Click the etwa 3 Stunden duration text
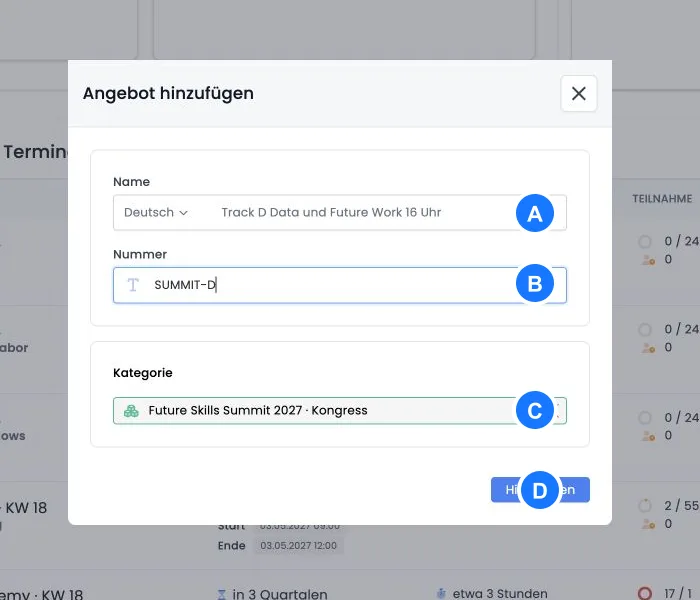 click(x=500, y=593)
